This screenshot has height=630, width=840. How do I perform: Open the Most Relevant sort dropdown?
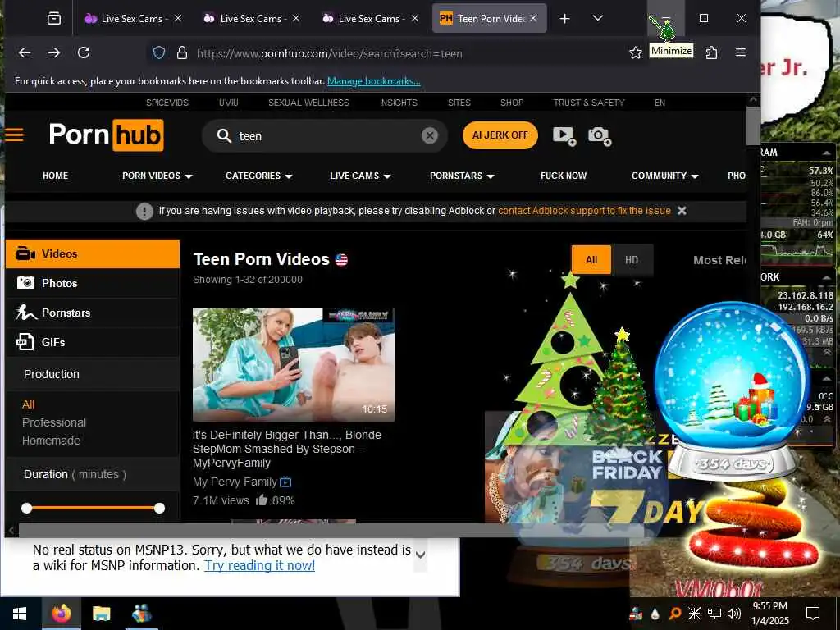(x=719, y=260)
